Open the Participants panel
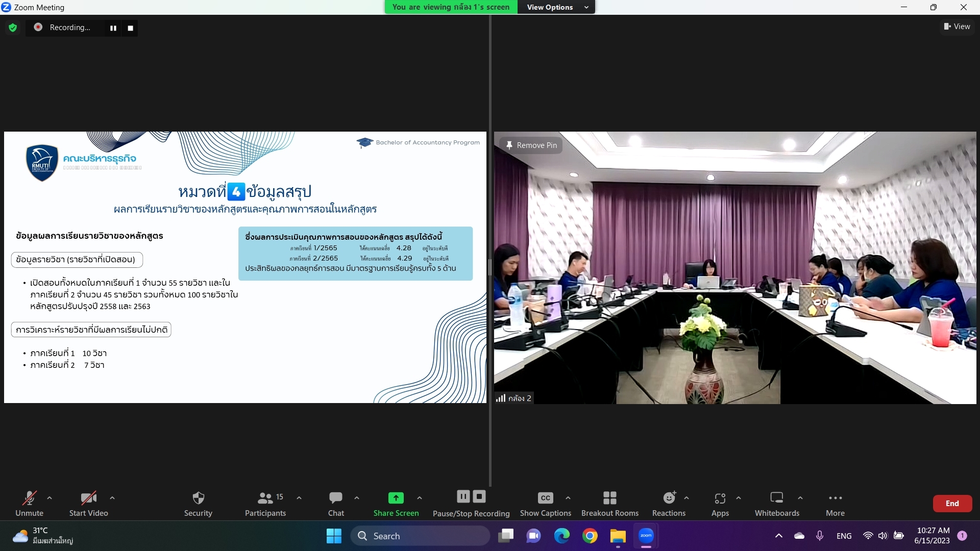This screenshot has width=980, height=551. (x=265, y=504)
